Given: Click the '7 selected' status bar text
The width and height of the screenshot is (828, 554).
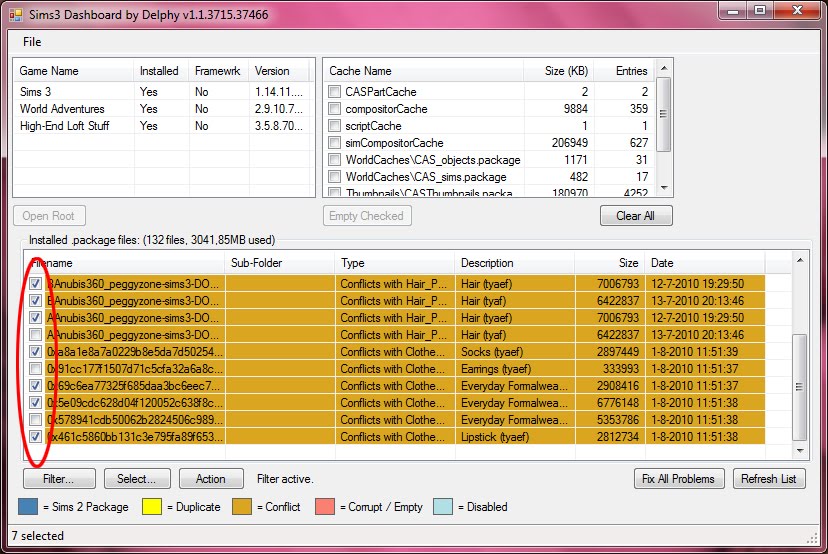Looking at the screenshot, I should [38, 536].
